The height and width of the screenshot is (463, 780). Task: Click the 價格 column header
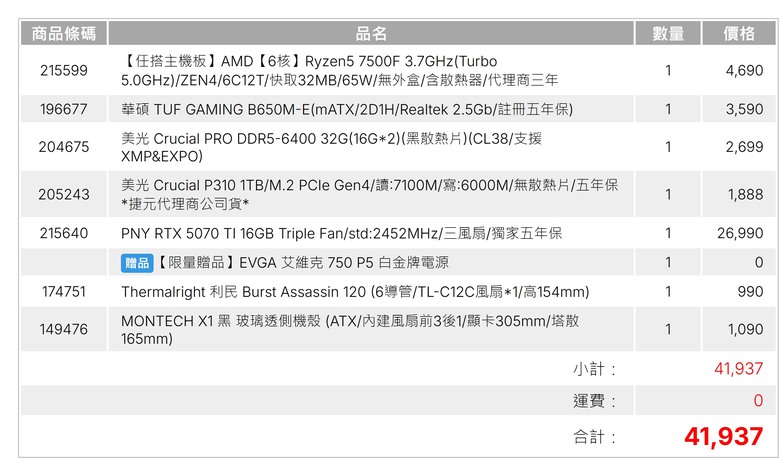[x=739, y=33]
